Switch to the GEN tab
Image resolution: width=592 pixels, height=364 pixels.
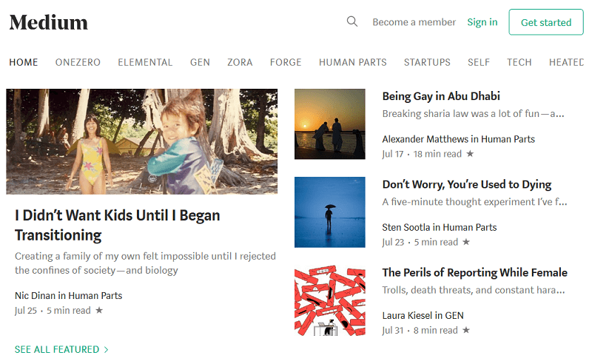point(200,62)
